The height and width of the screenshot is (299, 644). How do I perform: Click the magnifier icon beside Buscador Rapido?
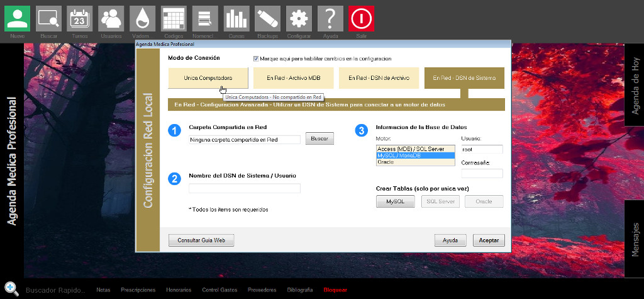(x=11, y=289)
